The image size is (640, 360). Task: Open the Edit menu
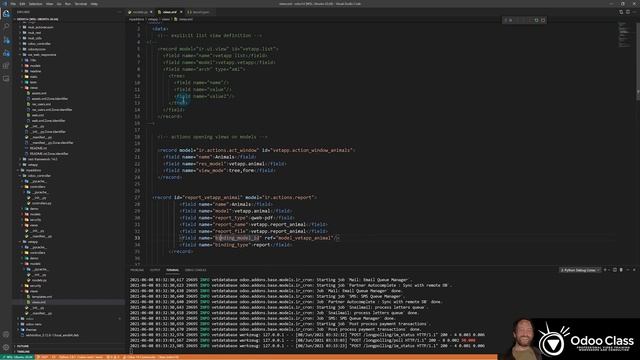coord(22,4)
